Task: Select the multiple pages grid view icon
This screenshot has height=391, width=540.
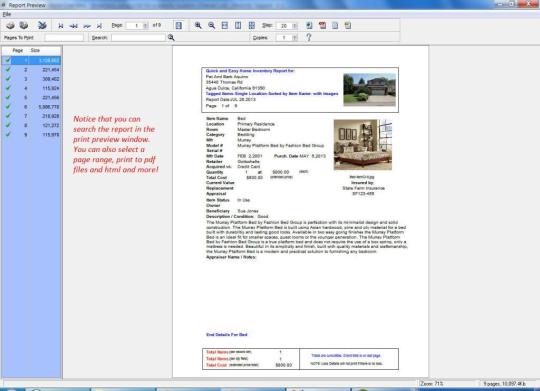Action: point(252,25)
